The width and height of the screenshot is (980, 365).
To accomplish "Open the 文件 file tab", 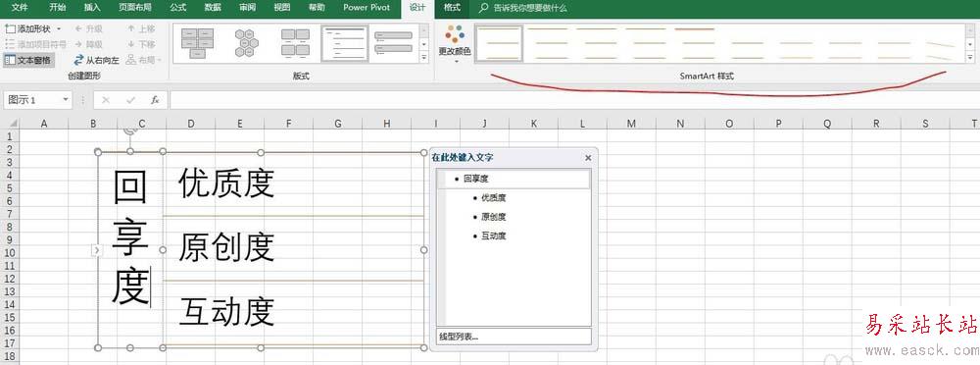I will (x=20, y=8).
